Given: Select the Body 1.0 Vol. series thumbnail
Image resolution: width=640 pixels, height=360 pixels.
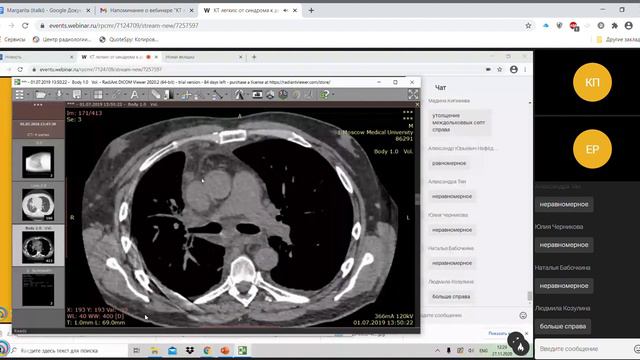Looking at the screenshot, I should pos(38,247).
